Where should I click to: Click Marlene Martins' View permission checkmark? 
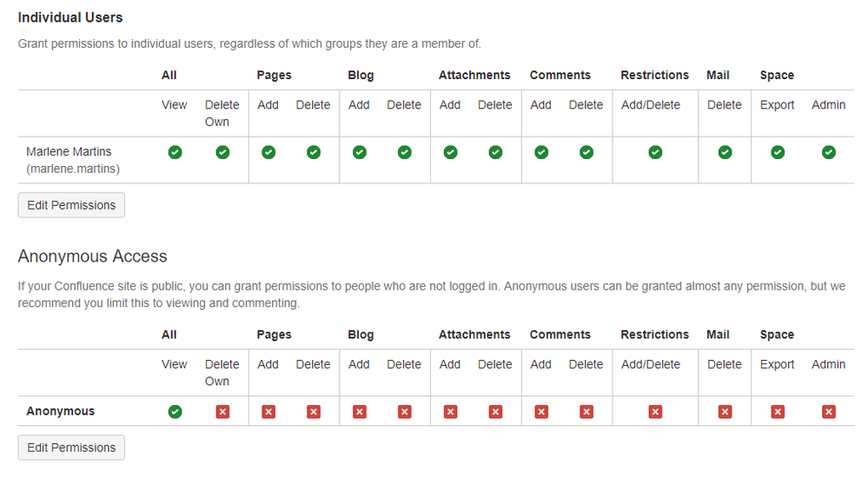pyautogui.click(x=175, y=152)
